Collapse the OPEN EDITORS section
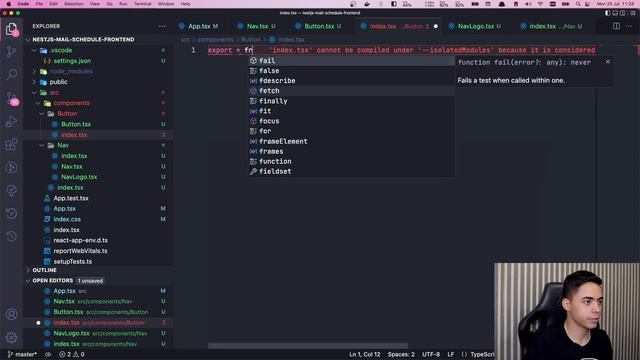 pyautogui.click(x=28, y=281)
